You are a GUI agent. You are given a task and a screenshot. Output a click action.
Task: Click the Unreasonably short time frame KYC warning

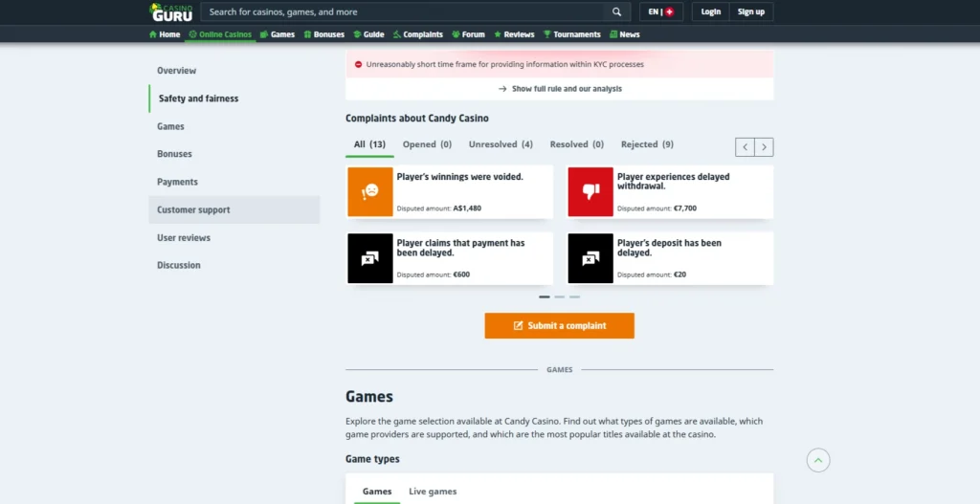pos(504,64)
